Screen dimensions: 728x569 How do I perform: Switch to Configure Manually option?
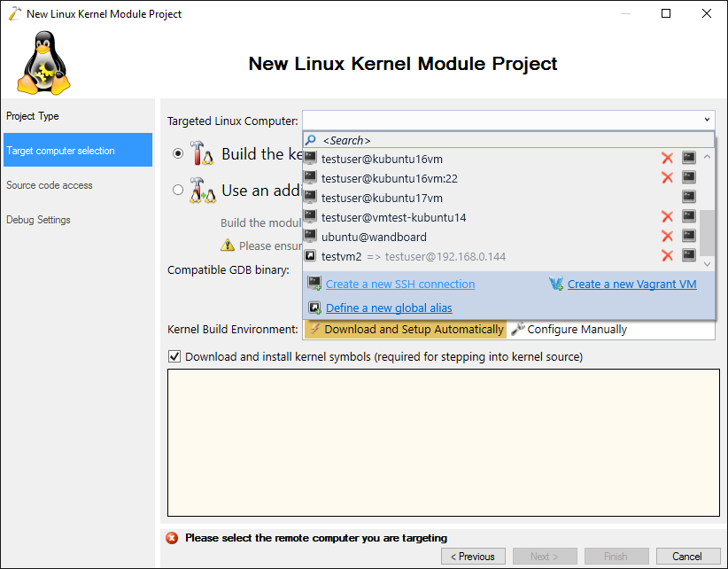tap(569, 330)
